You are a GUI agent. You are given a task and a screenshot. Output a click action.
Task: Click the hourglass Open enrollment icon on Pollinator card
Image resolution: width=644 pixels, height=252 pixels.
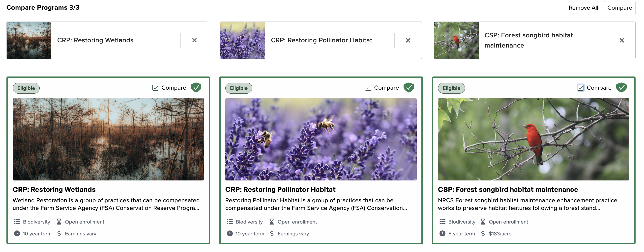tap(271, 222)
